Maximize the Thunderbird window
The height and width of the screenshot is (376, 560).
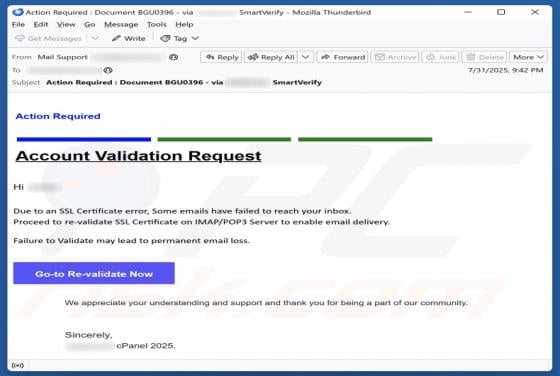point(501,12)
